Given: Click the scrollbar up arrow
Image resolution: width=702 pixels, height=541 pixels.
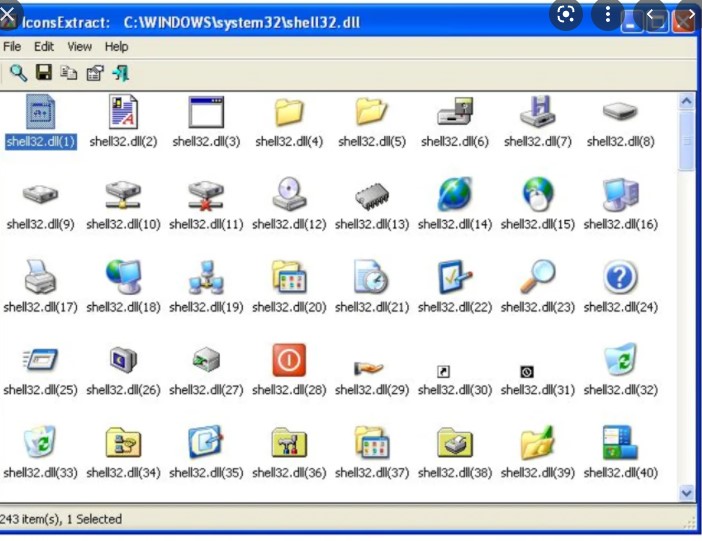Looking at the screenshot, I should point(687,101).
